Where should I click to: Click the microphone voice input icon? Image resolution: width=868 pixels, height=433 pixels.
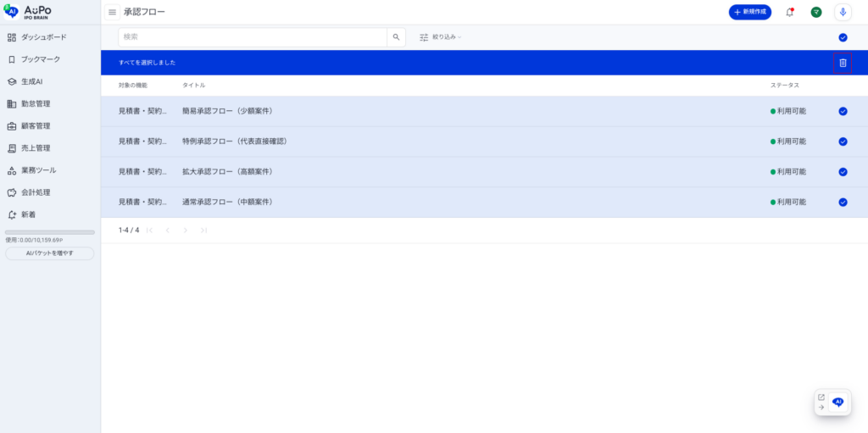pyautogui.click(x=843, y=12)
